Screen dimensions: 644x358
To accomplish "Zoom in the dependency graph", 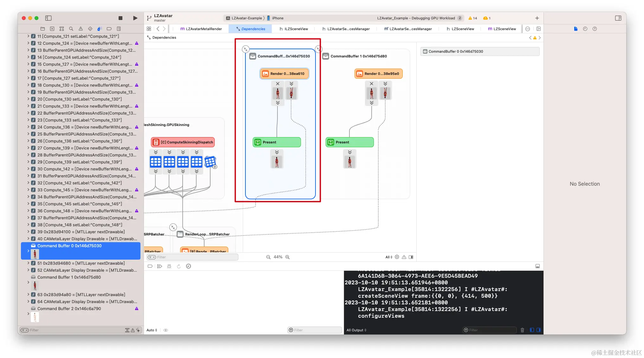I will (x=288, y=257).
